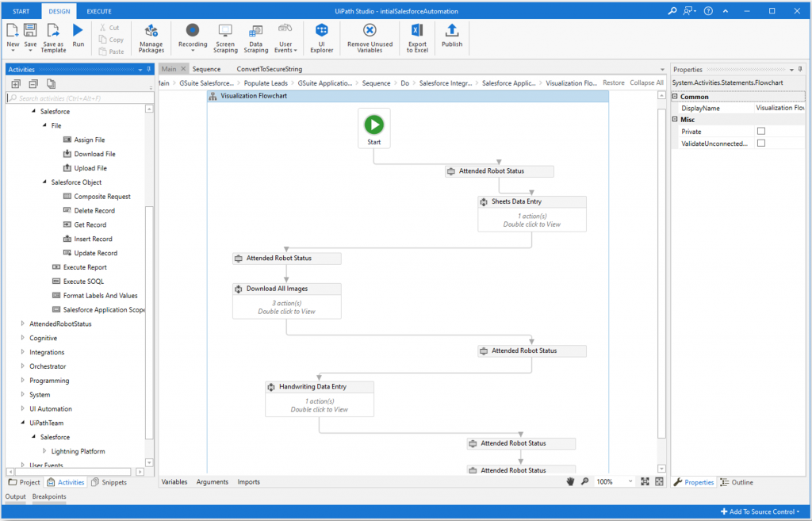The width and height of the screenshot is (812, 521).
Task: Toggle the Private checkbox
Action: pyautogui.click(x=760, y=131)
